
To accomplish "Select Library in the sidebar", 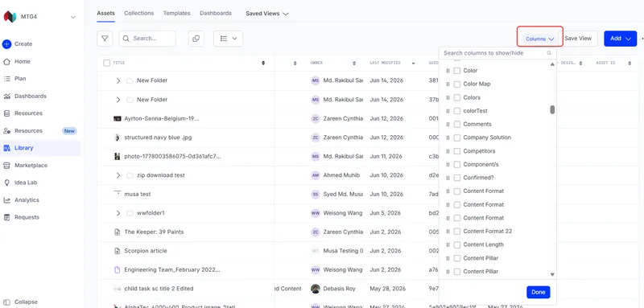I will (39, 148).
